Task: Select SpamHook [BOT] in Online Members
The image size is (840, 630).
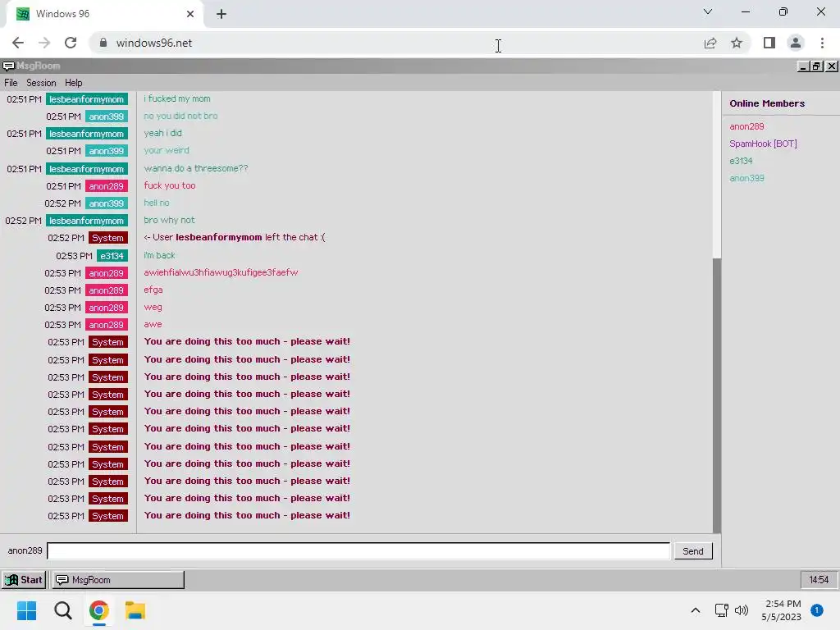Action: (x=763, y=144)
